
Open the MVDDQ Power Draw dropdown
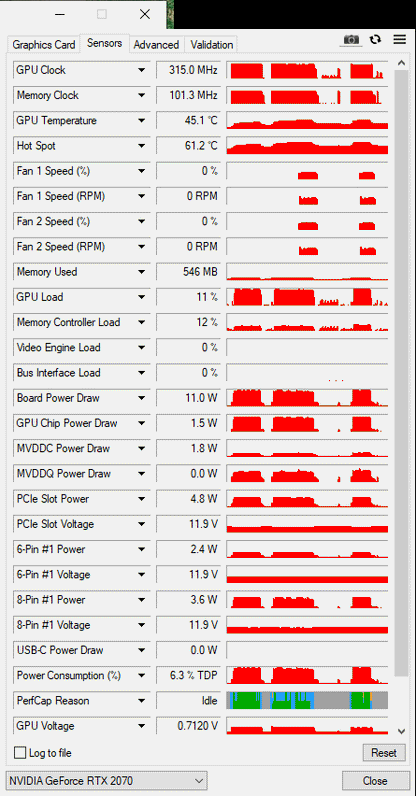141,474
